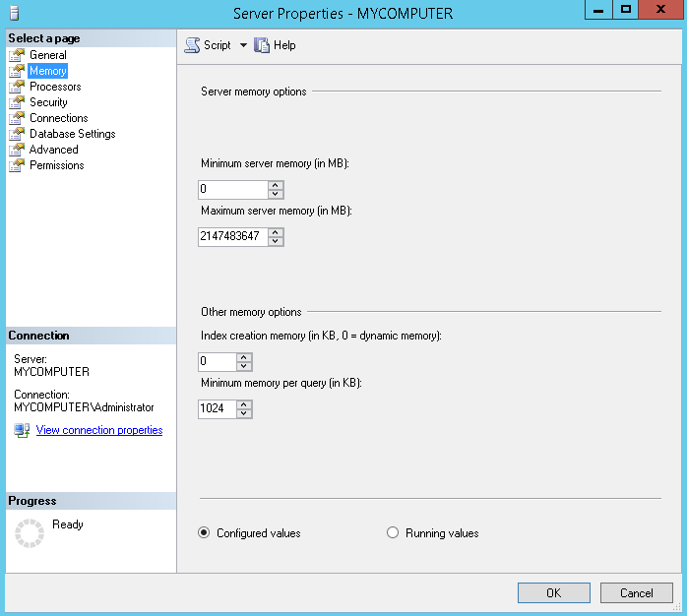This screenshot has width=687, height=616.
Task: Click the Script toolbar icon
Action: click(x=192, y=45)
